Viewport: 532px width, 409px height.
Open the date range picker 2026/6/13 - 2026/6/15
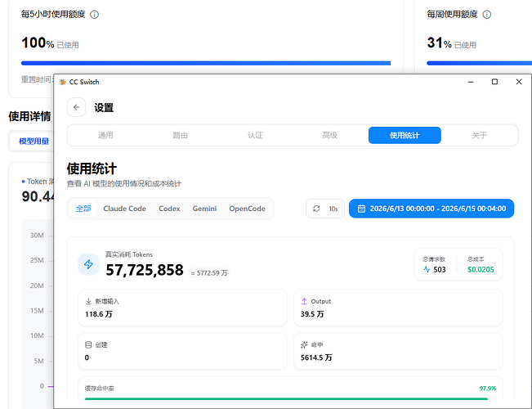431,209
